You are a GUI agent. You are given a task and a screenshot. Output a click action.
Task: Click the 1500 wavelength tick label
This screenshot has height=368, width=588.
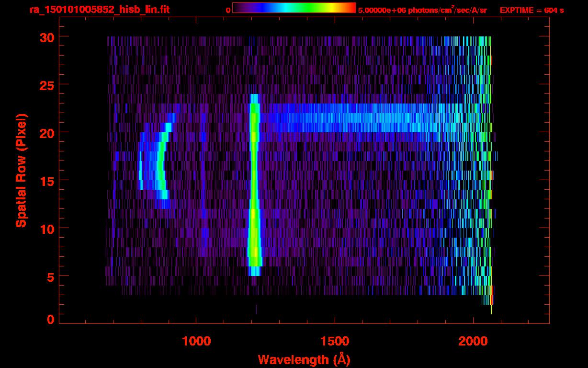point(335,341)
